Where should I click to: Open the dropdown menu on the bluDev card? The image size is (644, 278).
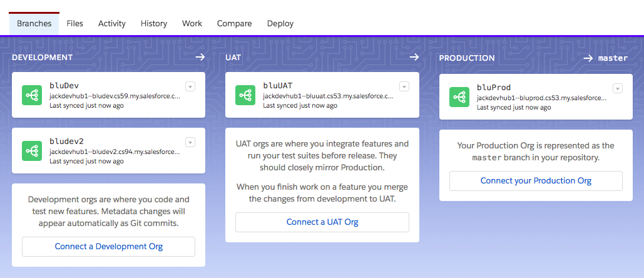190,86
